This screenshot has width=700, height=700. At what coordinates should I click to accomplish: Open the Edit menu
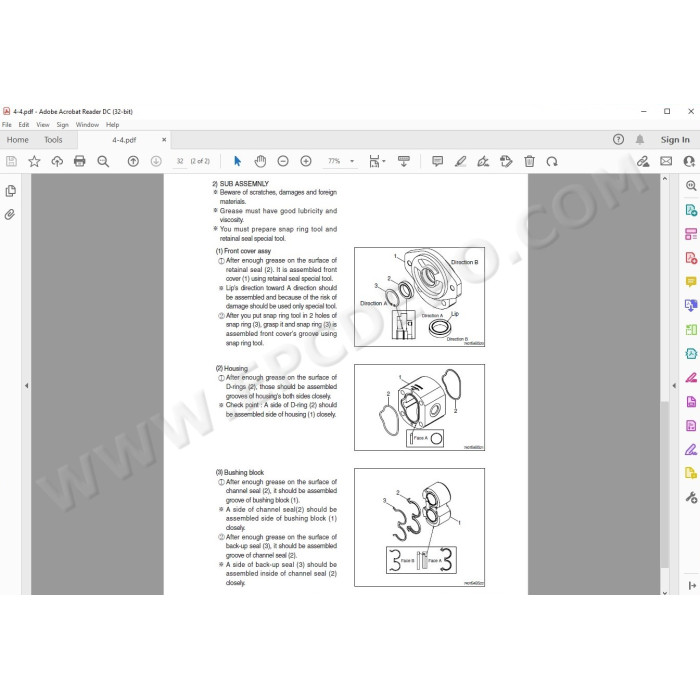[x=24, y=125]
